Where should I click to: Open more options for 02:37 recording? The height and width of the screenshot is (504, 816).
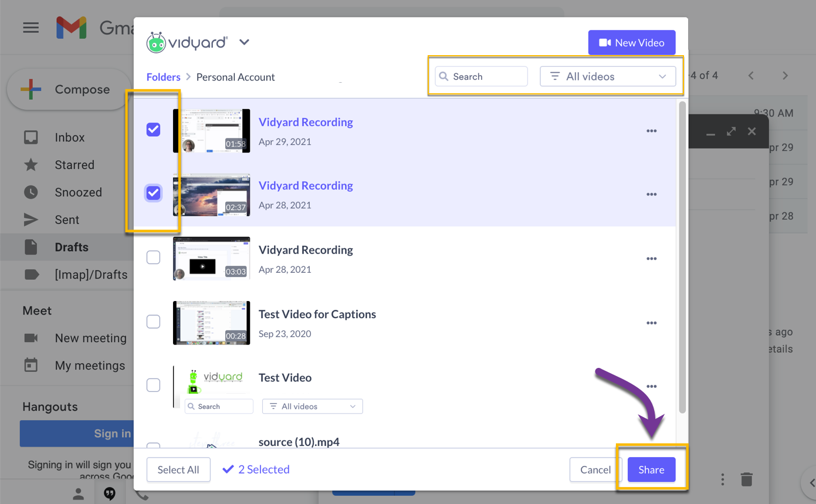[x=651, y=194]
